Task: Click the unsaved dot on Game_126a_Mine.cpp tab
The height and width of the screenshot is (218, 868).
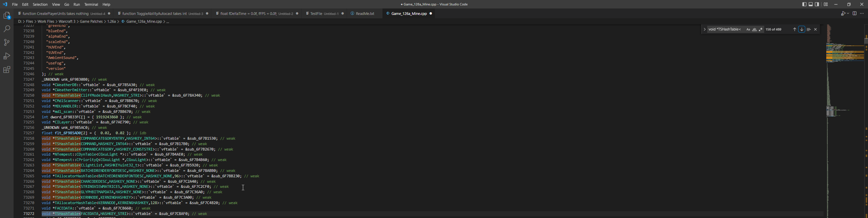Action: pyautogui.click(x=431, y=14)
